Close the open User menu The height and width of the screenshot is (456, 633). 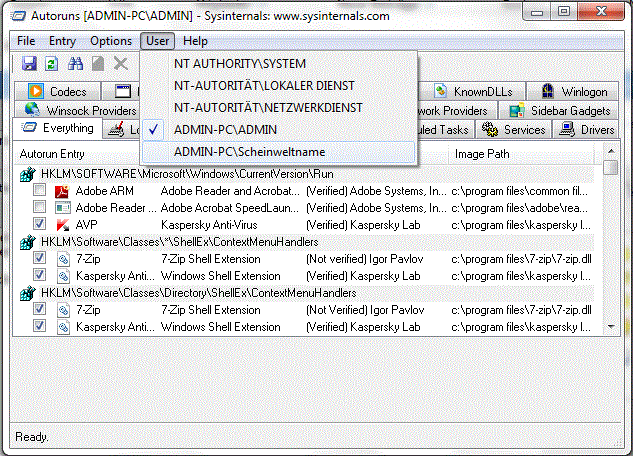pos(157,41)
